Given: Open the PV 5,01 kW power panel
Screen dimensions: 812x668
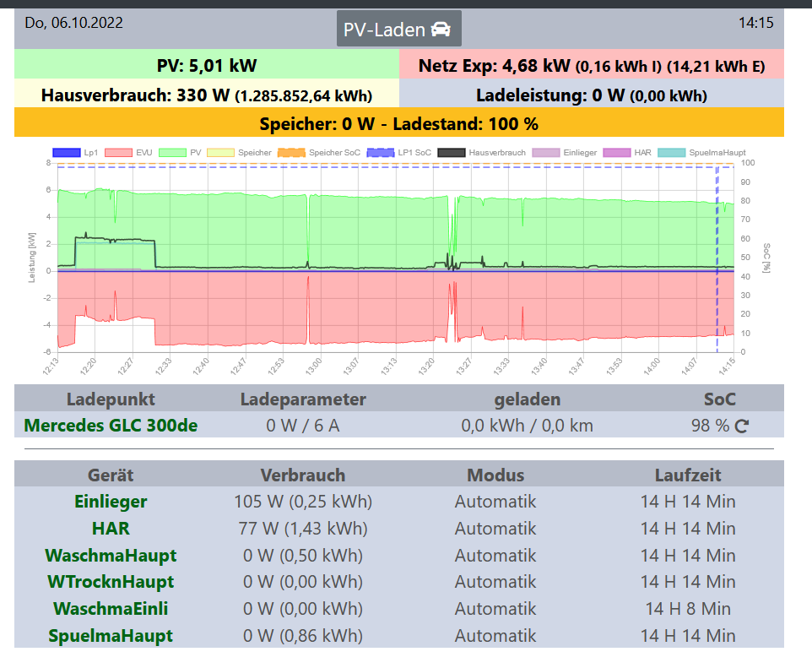Looking at the screenshot, I should [x=207, y=65].
